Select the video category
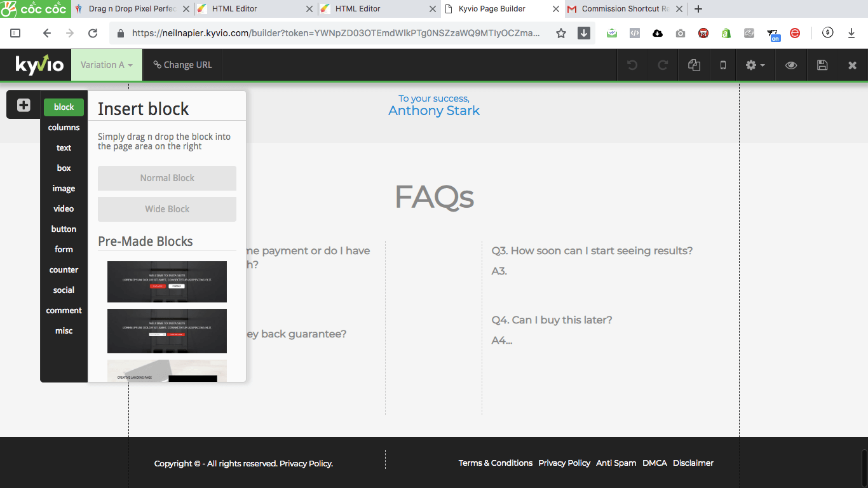Viewport: 868px width, 488px height. tap(64, 208)
